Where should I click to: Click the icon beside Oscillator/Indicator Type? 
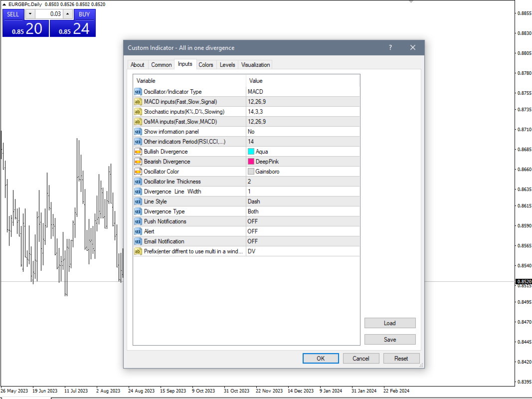click(x=138, y=92)
